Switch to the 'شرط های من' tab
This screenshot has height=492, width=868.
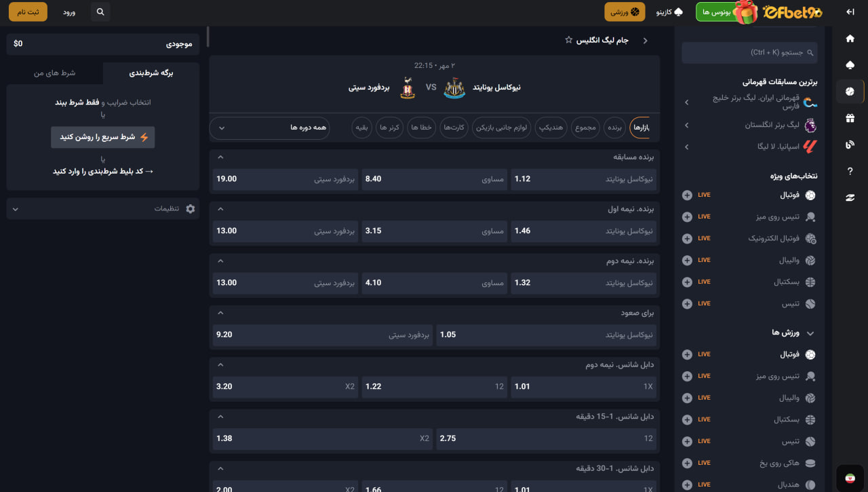[x=55, y=73]
